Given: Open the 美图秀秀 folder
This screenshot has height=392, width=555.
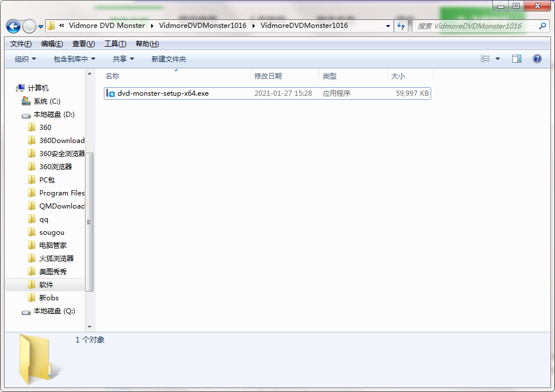Looking at the screenshot, I should (52, 271).
